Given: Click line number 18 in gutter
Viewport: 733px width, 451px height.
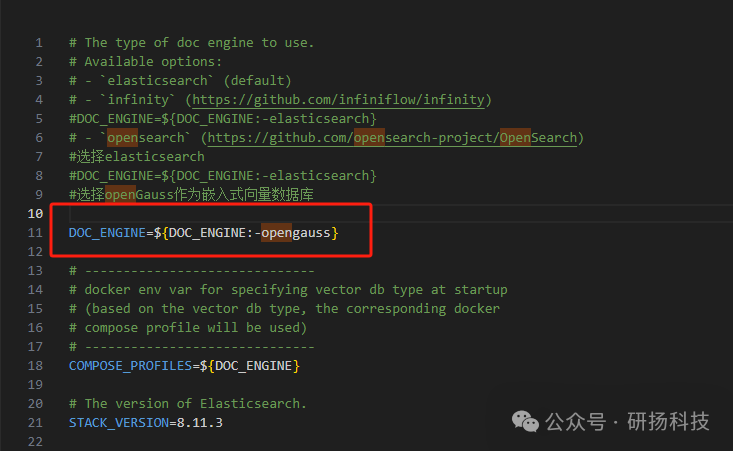Looking at the screenshot, I should click(x=35, y=365).
